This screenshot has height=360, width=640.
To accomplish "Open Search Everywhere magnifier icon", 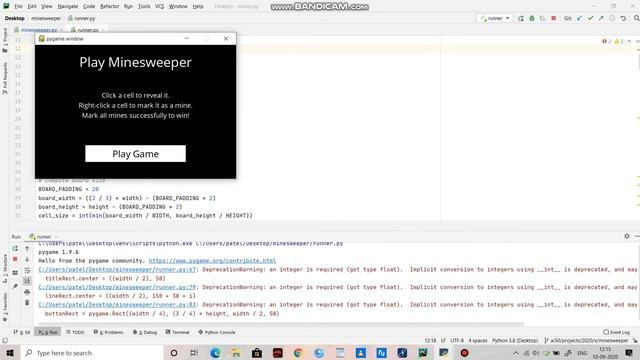I will (x=636, y=18).
